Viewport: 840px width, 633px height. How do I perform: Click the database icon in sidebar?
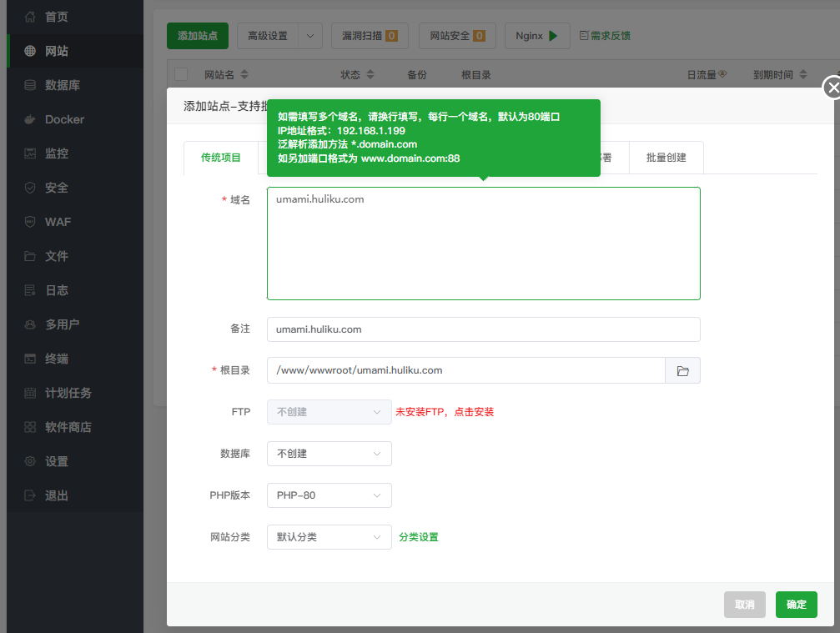point(30,85)
